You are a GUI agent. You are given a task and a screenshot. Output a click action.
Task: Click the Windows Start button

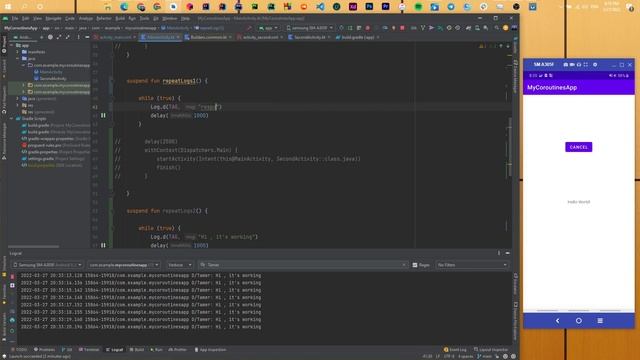(8, 7)
